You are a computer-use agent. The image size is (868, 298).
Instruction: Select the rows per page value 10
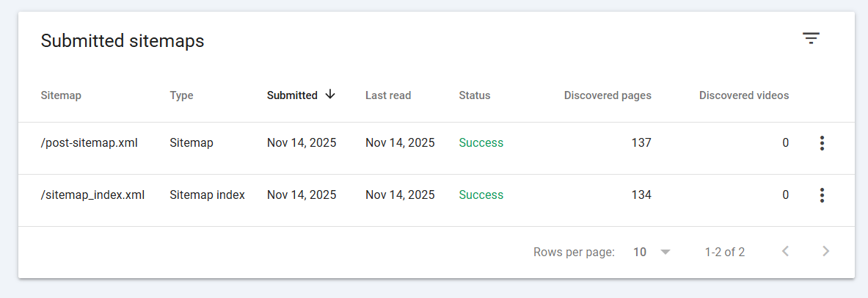coord(640,252)
